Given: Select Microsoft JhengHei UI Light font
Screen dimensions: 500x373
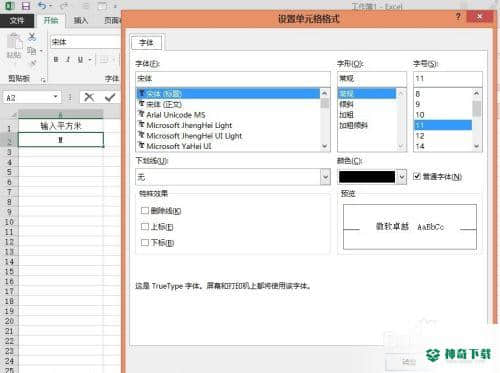Looking at the screenshot, I should pos(228,136).
